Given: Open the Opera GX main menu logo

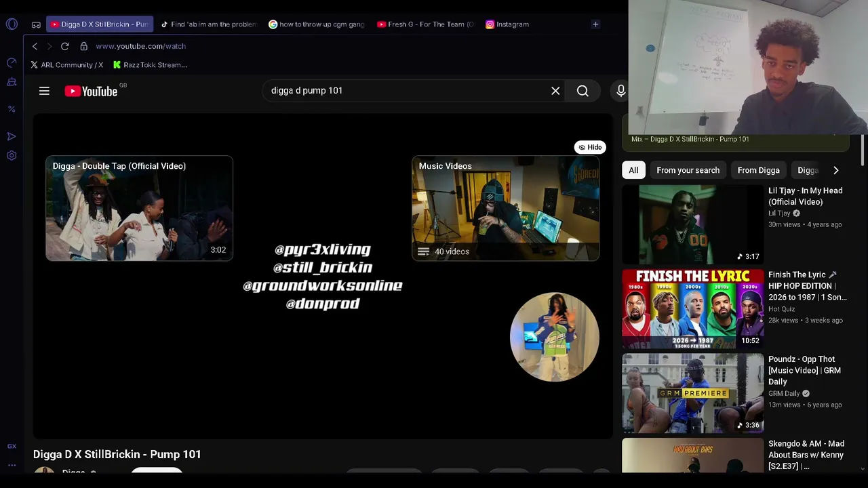Looking at the screenshot, I should (x=12, y=24).
